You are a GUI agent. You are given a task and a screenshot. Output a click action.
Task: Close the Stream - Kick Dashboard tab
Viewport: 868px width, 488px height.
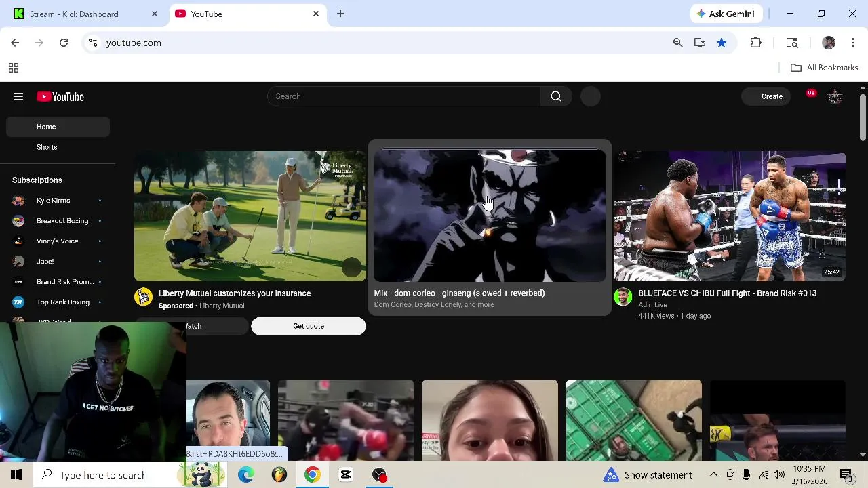tap(155, 14)
